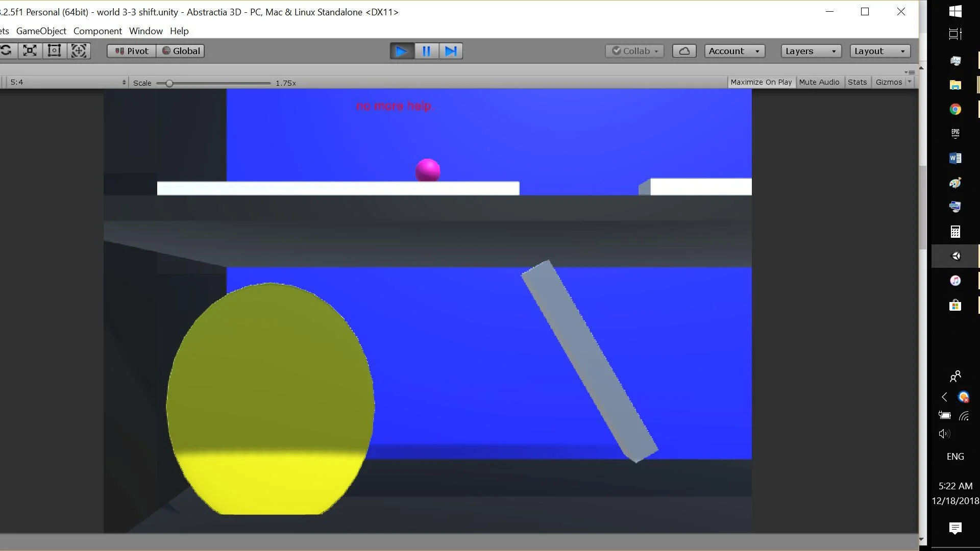The height and width of the screenshot is (551, 980).
Task: Open the Component menu
Action: tap(97, 31)
